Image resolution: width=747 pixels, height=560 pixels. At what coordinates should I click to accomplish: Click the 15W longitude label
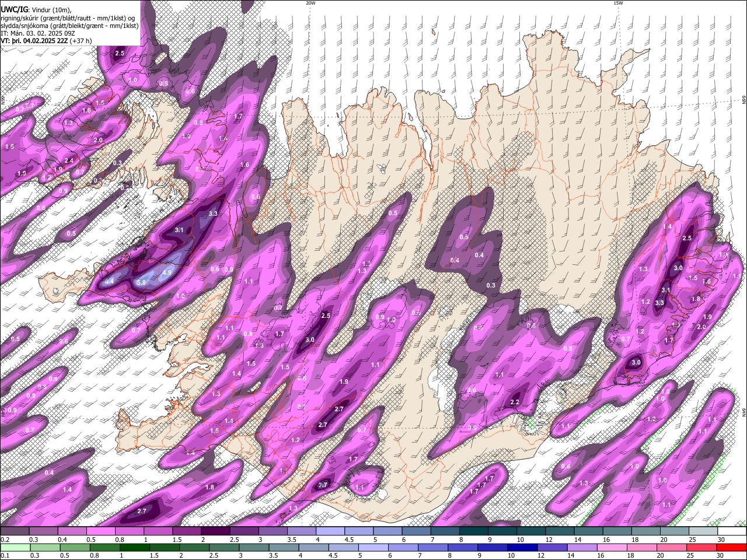[x=618, y=3]
